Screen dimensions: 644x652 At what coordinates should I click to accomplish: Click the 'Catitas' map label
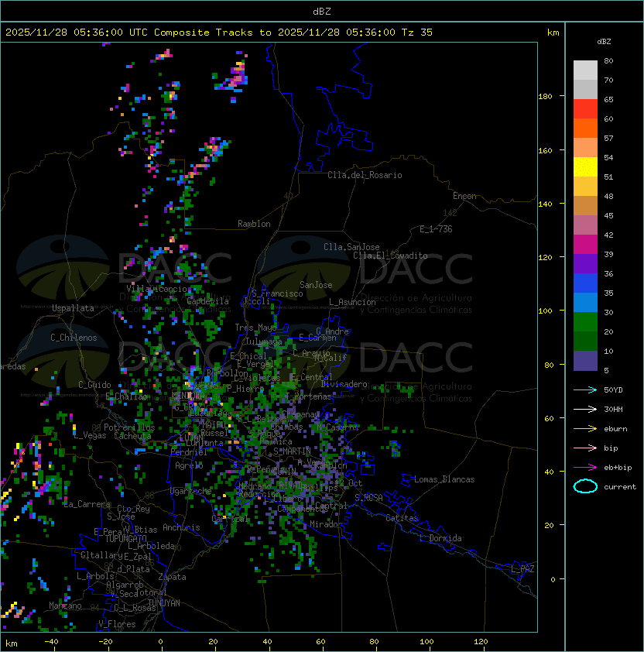click(402, 518)
